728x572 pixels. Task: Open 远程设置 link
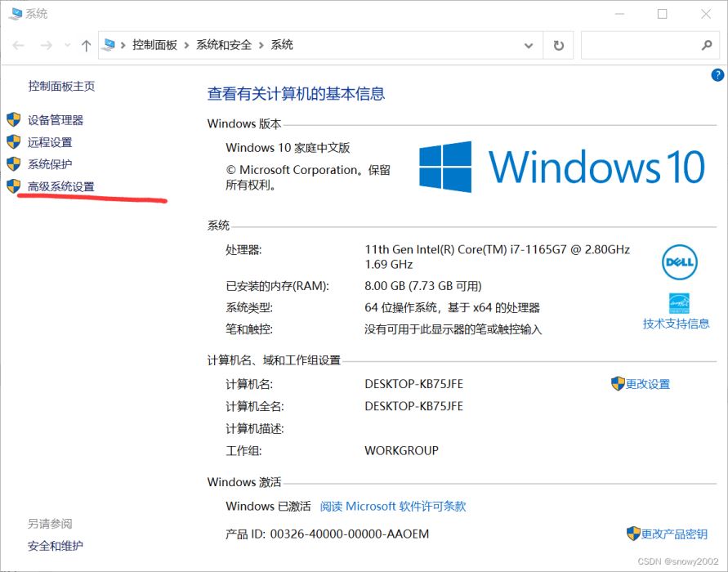coord(50,142)
